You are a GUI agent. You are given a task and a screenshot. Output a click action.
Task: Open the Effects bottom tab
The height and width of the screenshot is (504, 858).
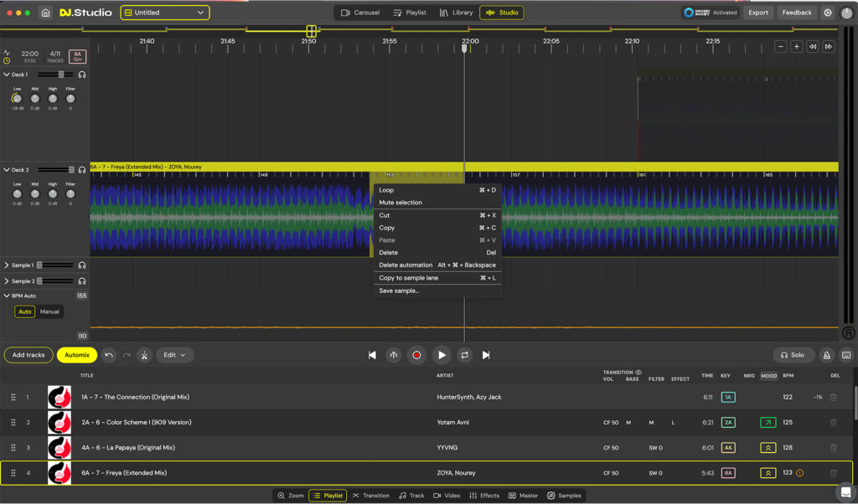(484, 496)
